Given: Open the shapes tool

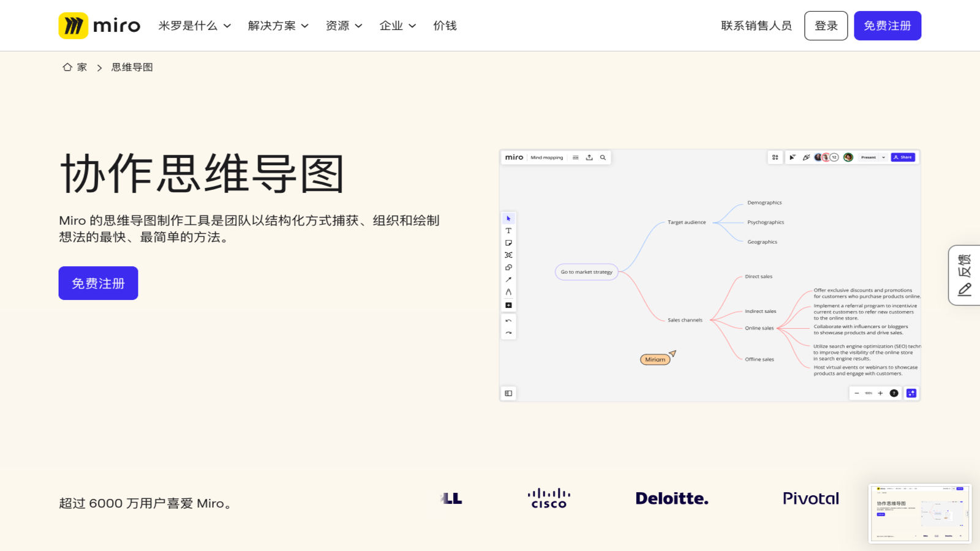Looking at the screenshot, I should [508, 267].
